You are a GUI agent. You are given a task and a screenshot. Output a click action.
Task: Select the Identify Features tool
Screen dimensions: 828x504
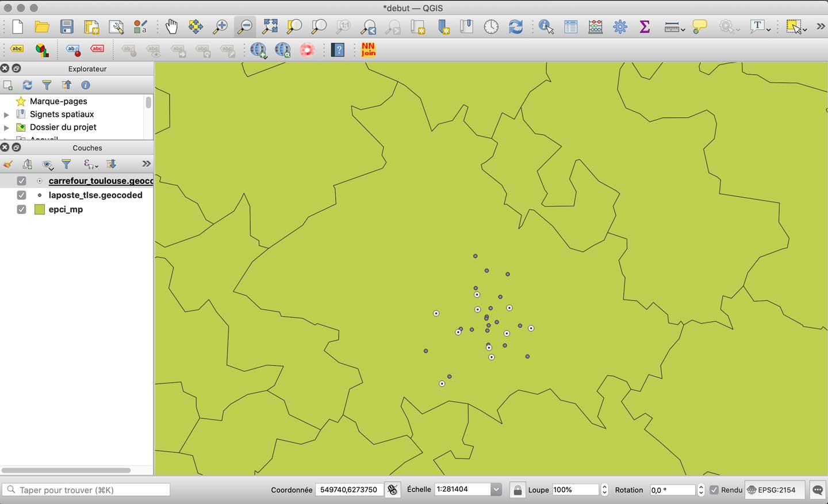546,26
